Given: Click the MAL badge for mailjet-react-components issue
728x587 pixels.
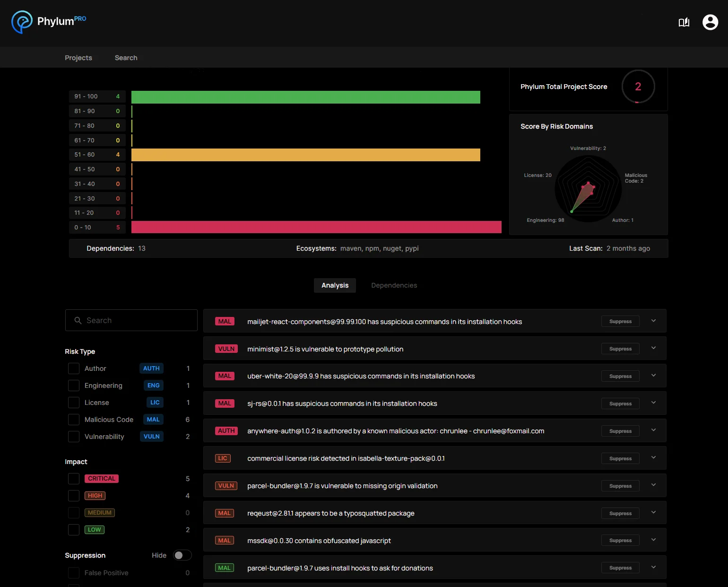Looking at the screenshot, I should [225, 322].
